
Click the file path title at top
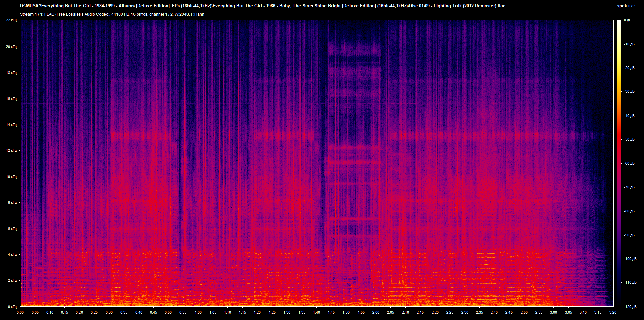click(263, 6)
